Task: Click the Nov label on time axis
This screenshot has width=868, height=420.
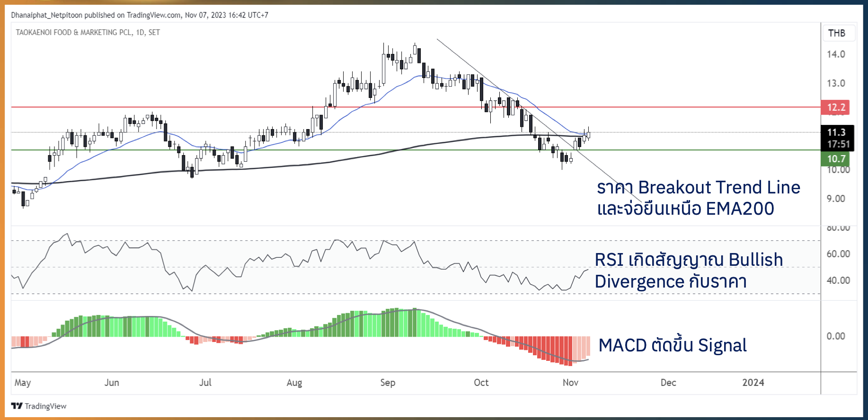Action: (570, 383)
